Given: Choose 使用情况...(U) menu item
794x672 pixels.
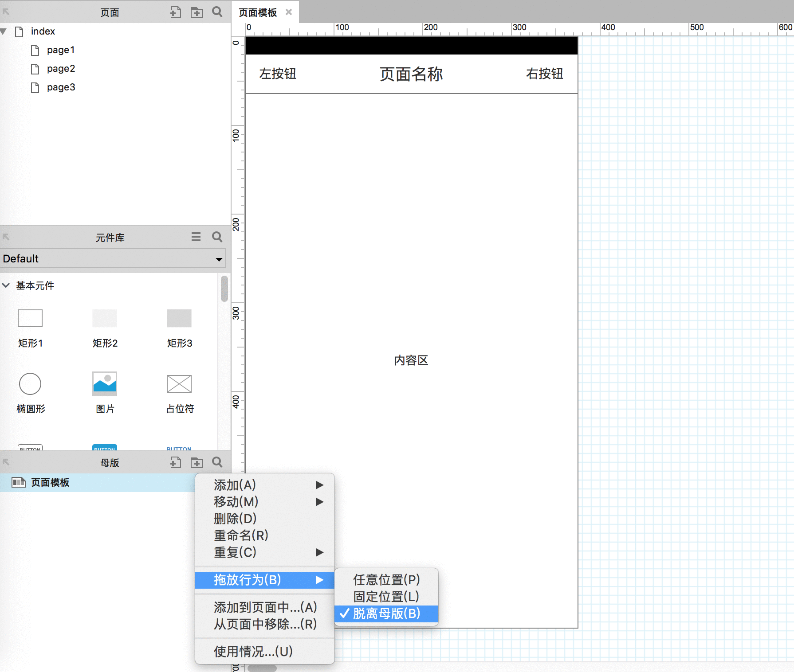Looking at the screenshot, I should coord(264,652).
